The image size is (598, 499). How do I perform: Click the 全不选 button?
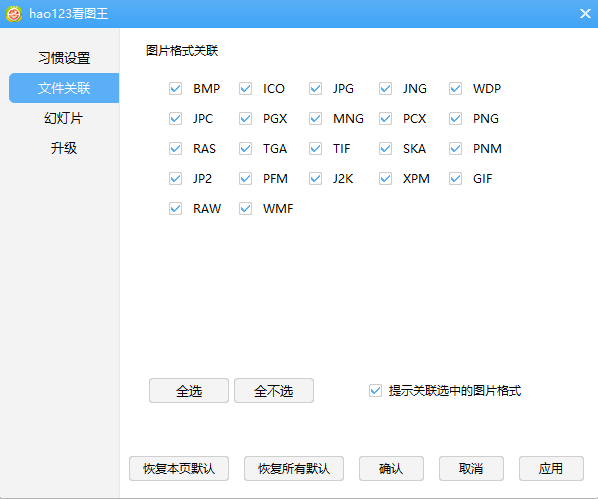coord(274,391)
